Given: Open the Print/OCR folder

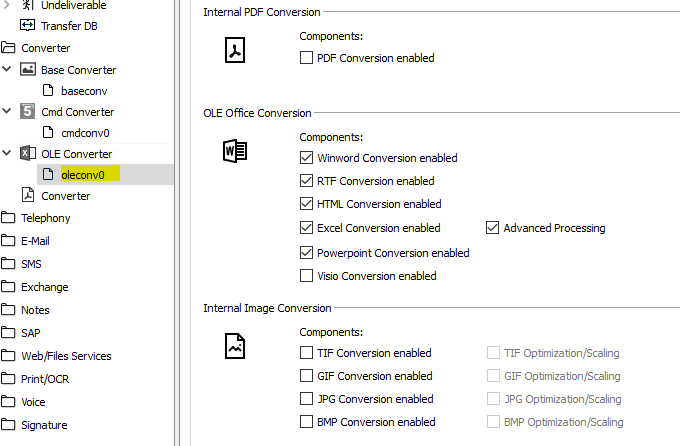Looking at the screenshot, I should point(45,379).
